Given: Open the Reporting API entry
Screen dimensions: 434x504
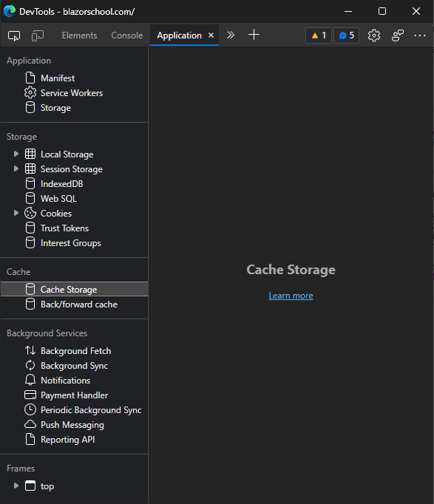Looking at the screenshot, I should (67, 440).
